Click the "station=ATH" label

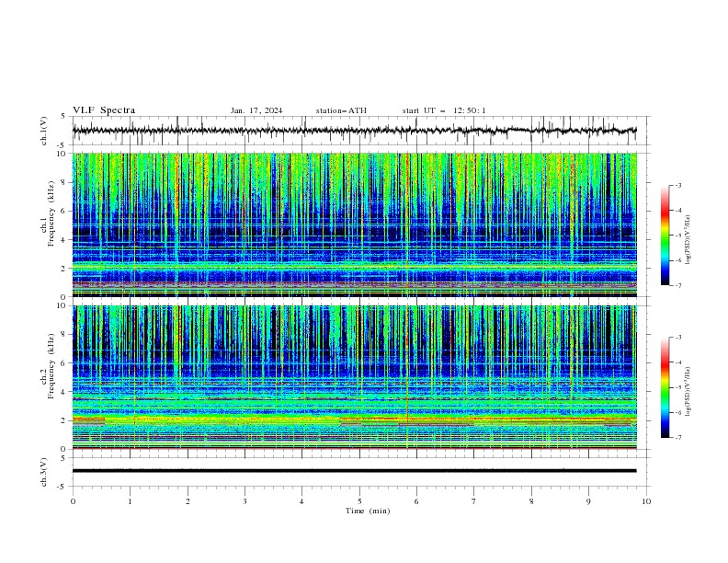pyautogui.click(x=341, y=110)
